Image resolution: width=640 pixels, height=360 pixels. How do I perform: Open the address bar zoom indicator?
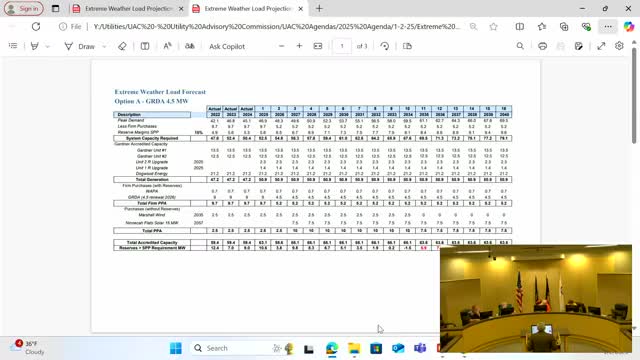click(473, 27)
